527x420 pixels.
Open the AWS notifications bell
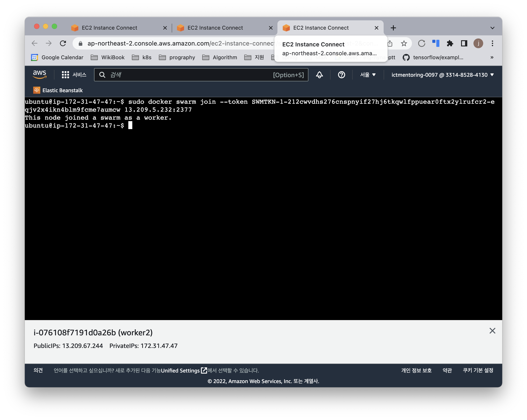coord(319,75)
